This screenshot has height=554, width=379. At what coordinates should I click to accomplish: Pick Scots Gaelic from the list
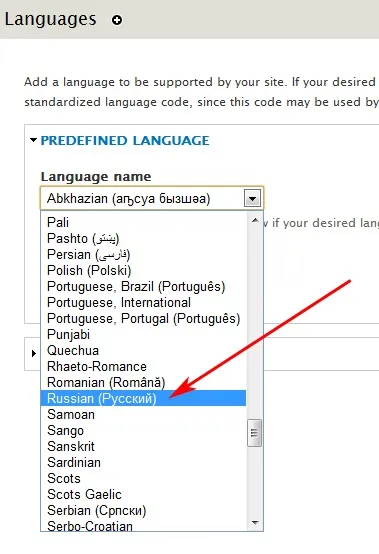click(143, 495)
